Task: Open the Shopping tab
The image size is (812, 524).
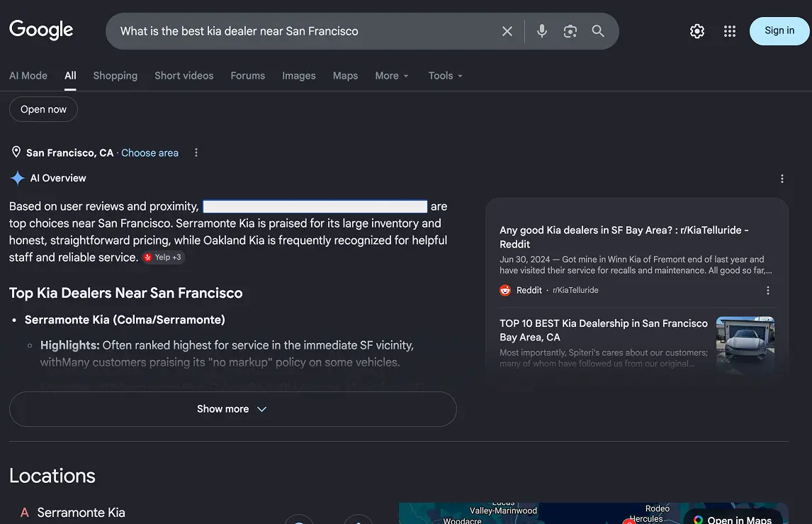Action: 115,76
